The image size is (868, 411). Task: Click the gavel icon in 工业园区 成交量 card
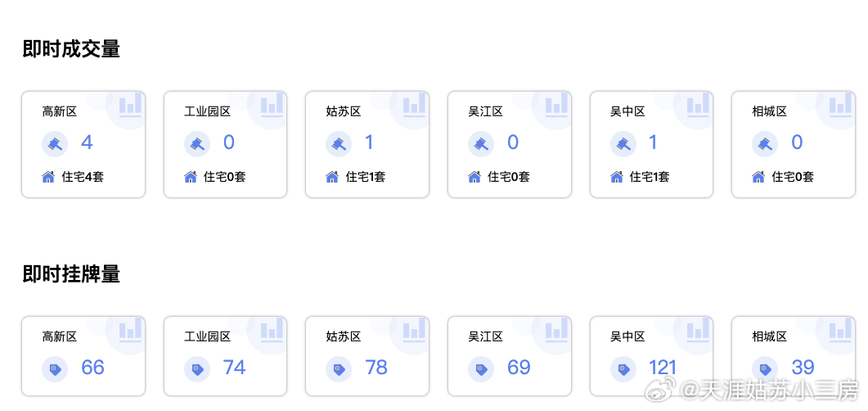(197, 144)
